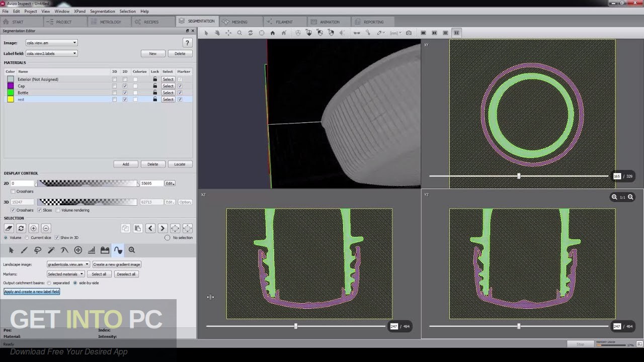
Task: Select the Magic Wand tool
Action: coord(51,250)
